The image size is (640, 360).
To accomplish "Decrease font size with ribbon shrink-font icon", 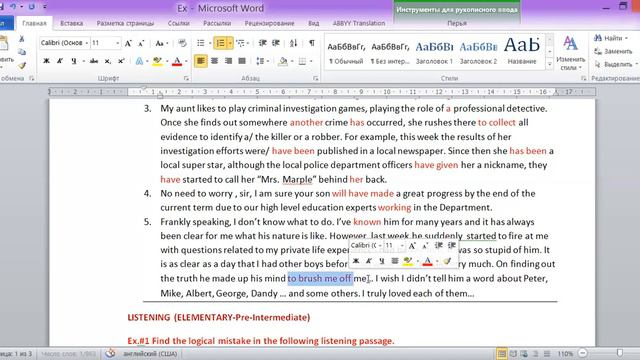I will (x=141, y=43).
